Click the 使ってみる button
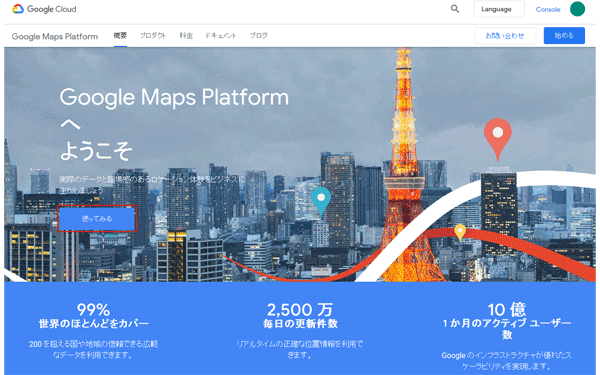This screenshot has height=375, width=600. point(97,218)
